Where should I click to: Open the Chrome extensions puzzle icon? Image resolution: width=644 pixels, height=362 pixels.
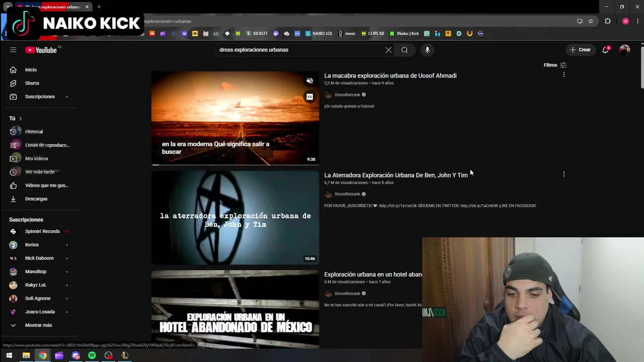pyautogui.click(x=608, y=21)
